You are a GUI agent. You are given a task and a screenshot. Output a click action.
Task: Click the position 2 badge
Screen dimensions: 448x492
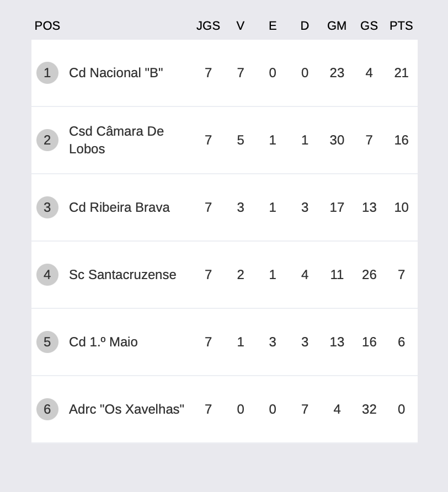47,140
